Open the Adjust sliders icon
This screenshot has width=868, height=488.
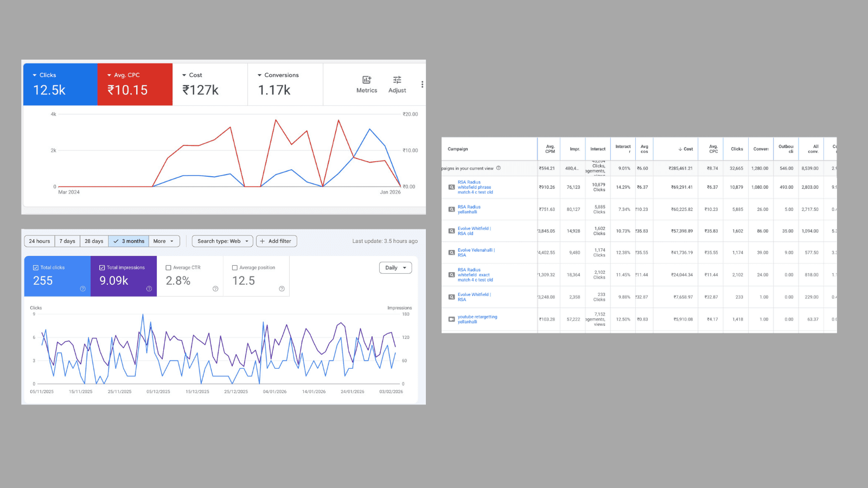397,80
